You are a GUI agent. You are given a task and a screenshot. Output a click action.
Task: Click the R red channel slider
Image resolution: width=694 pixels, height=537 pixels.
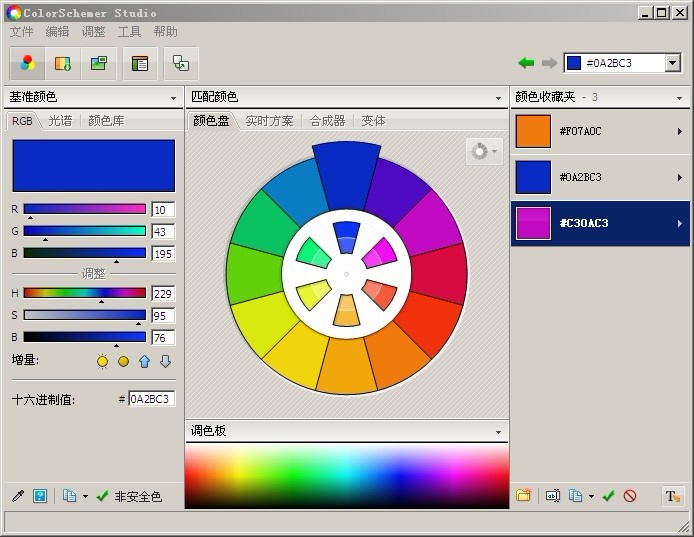coord(85,209)
